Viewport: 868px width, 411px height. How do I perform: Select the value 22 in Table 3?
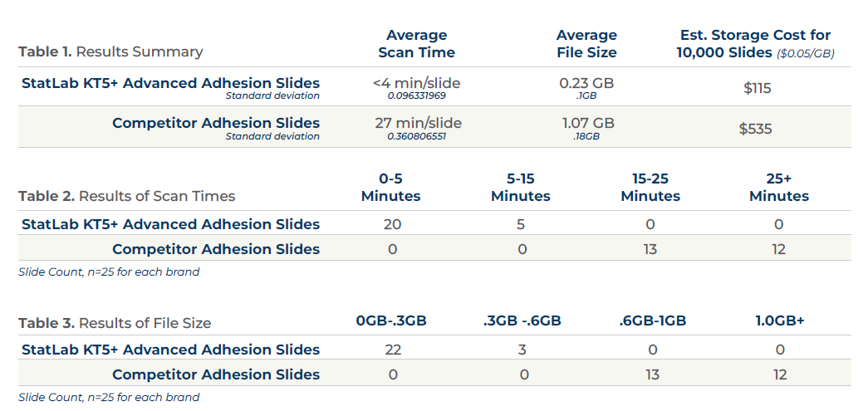pos(392,350)
